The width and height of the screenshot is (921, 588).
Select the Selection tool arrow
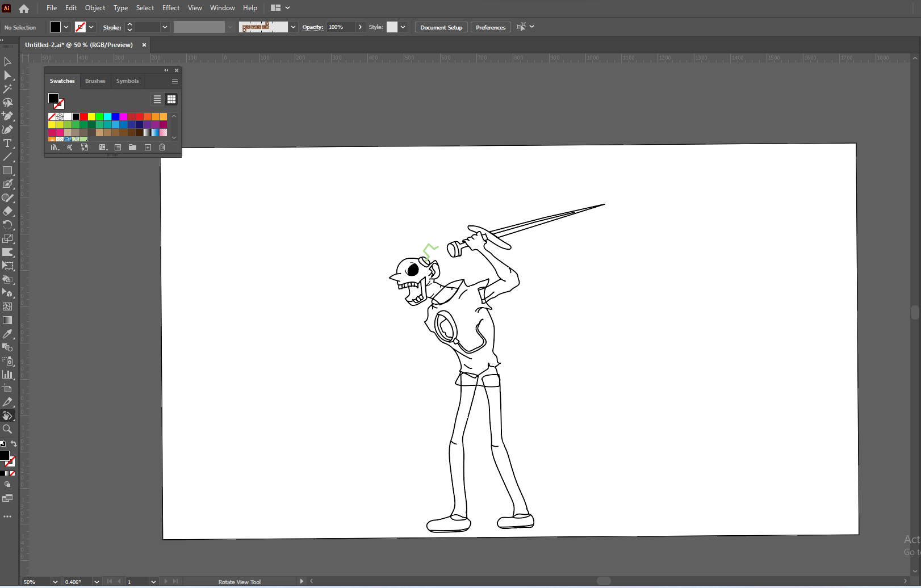pyautogui.click(x=7, y=61)
